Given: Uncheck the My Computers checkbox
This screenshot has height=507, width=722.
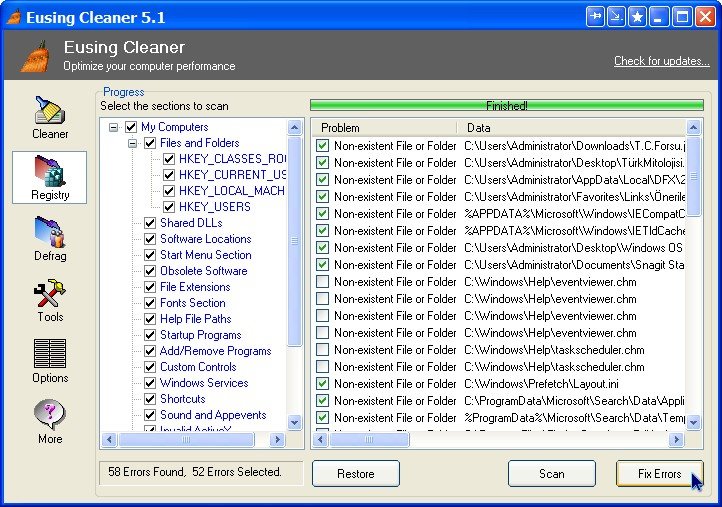Looking at the screenshot, I should (131, 127).
